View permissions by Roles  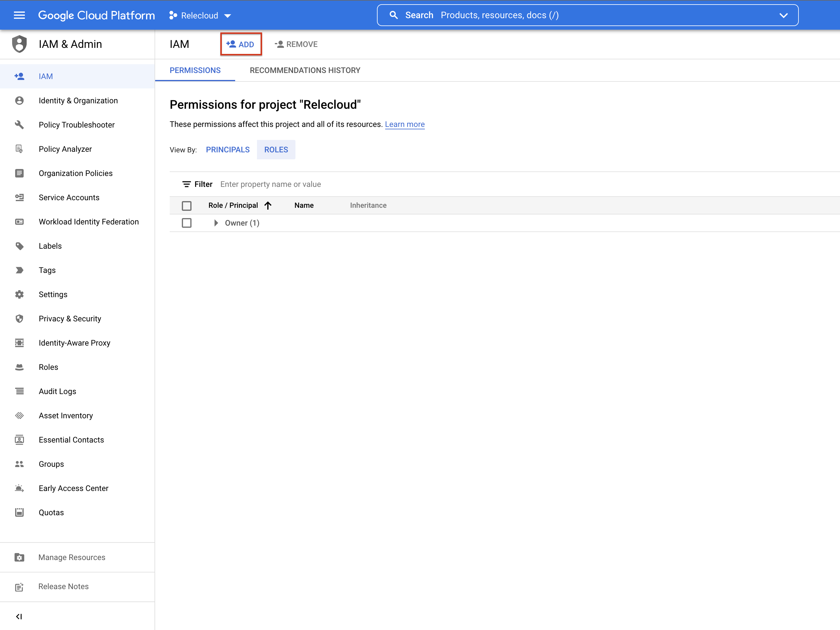pos(276,150)
